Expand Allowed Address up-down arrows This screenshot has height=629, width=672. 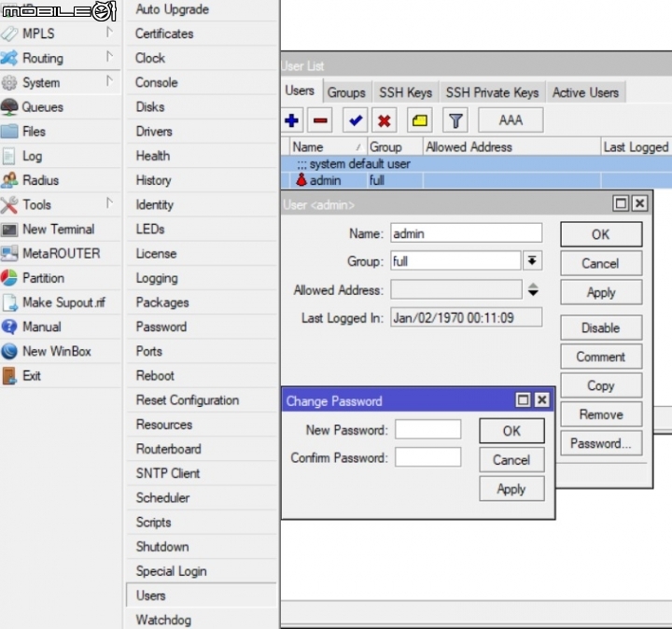[x=533, y=290]
